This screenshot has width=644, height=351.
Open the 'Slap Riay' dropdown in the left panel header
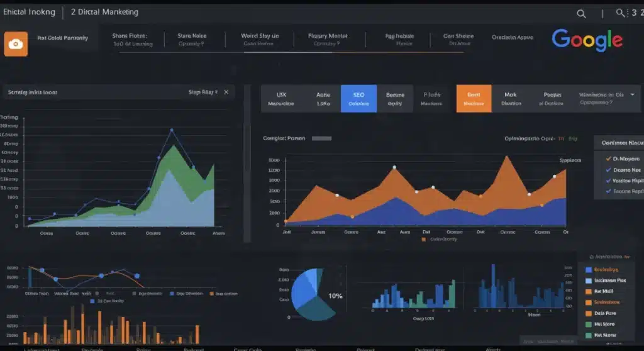tap(203, 92)
